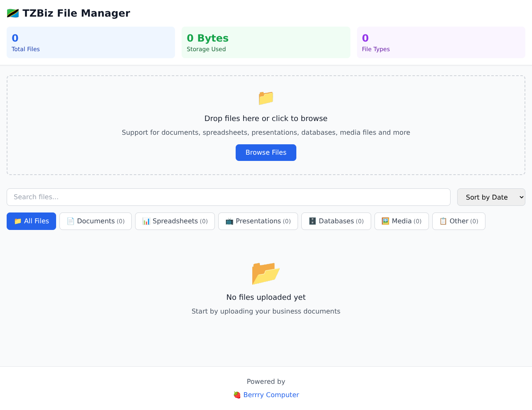Click the framed picture icon on Media filter
Screen dimensions: 532x410
385,221
